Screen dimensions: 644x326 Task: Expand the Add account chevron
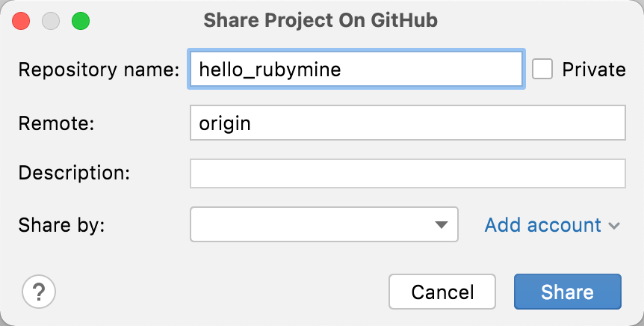[614, 225]
